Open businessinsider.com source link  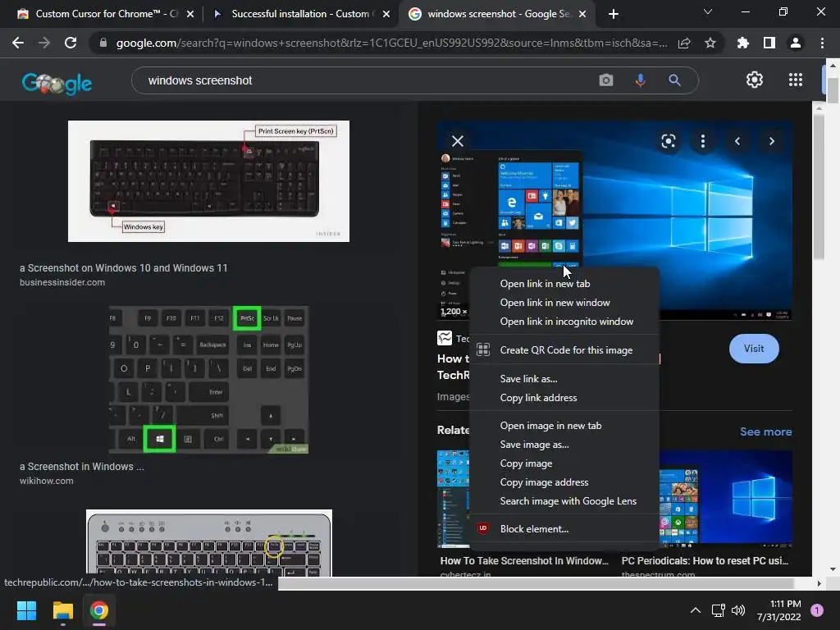tap(62, 282)
